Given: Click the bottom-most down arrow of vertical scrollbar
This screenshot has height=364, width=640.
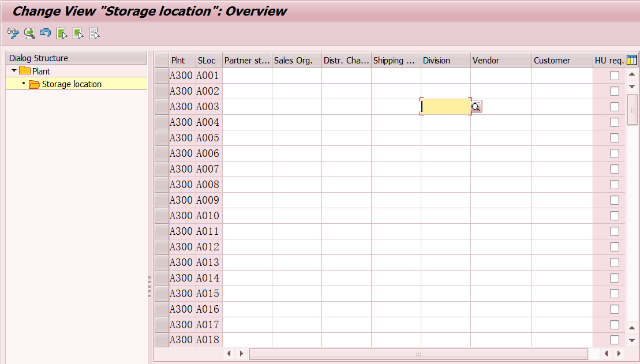Looking at the screenshot, I should pyautogui.click(x=632, y=340).
